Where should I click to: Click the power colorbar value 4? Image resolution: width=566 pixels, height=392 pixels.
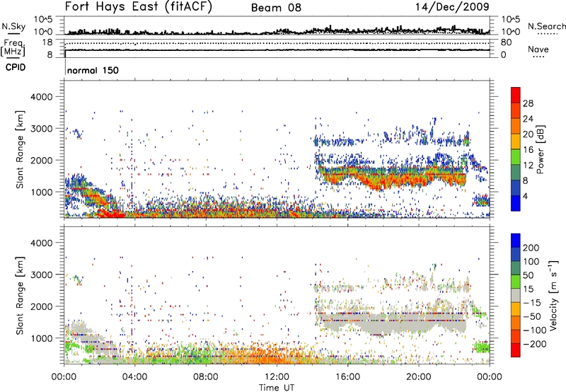[525, 197]
